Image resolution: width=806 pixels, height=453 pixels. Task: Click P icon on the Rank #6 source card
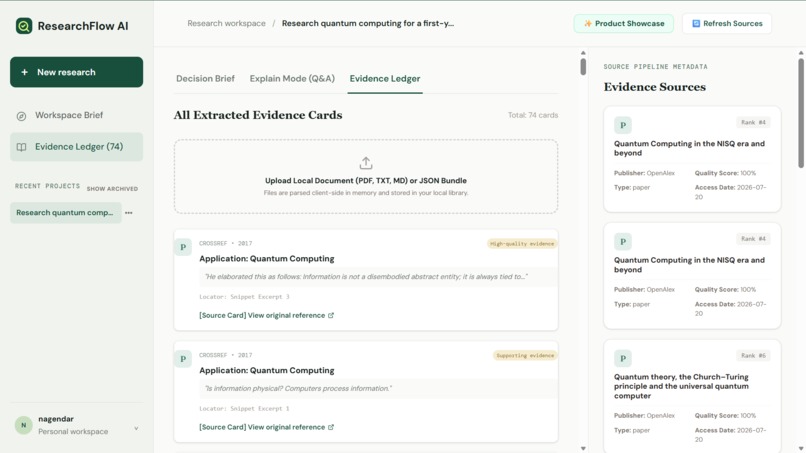(x=623, y=358)
